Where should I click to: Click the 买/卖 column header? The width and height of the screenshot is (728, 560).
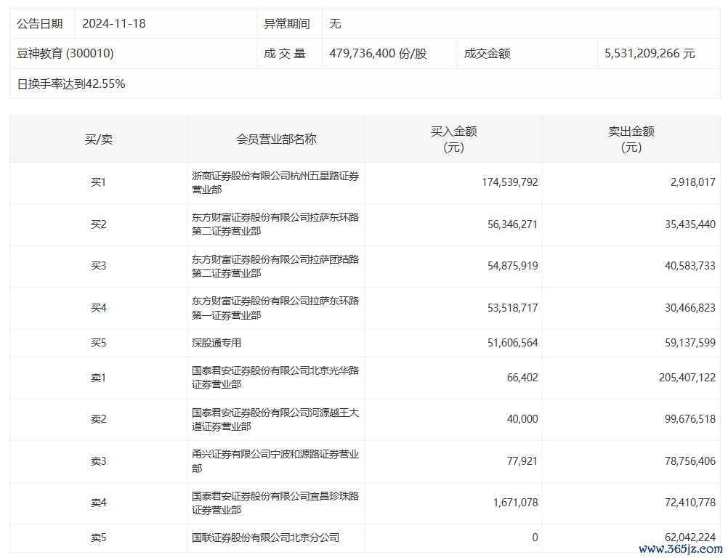pyautogui.click(x=98, y=139)
